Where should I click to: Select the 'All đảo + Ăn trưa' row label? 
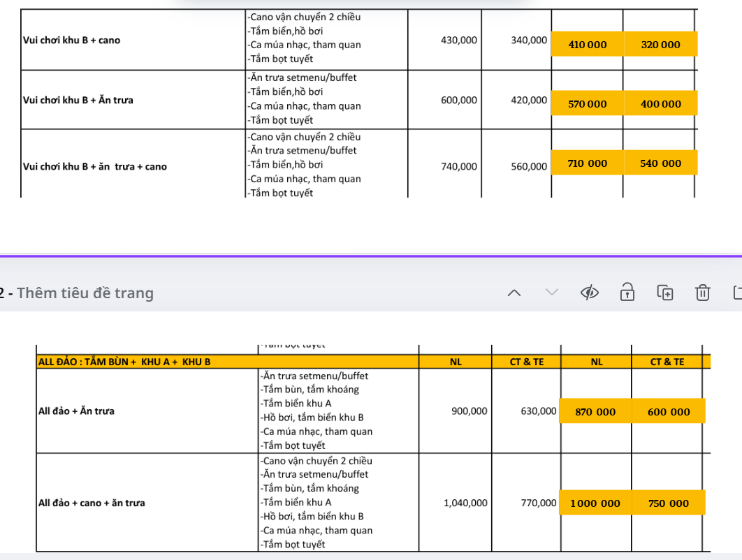pyautogui.click(x=76, y=411)
